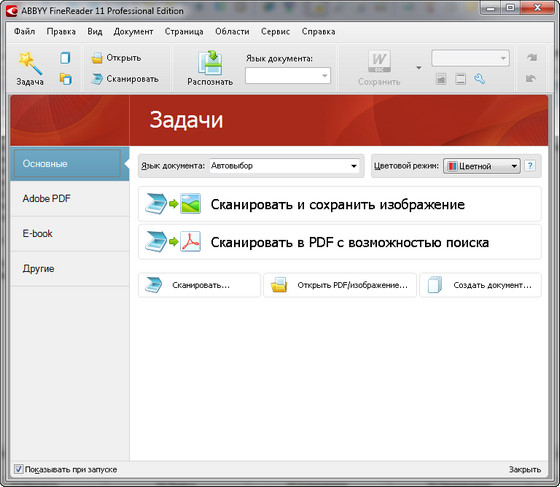Open the Вид menu
The height and width of the screenshot is (487, 560).
[95, 31]
